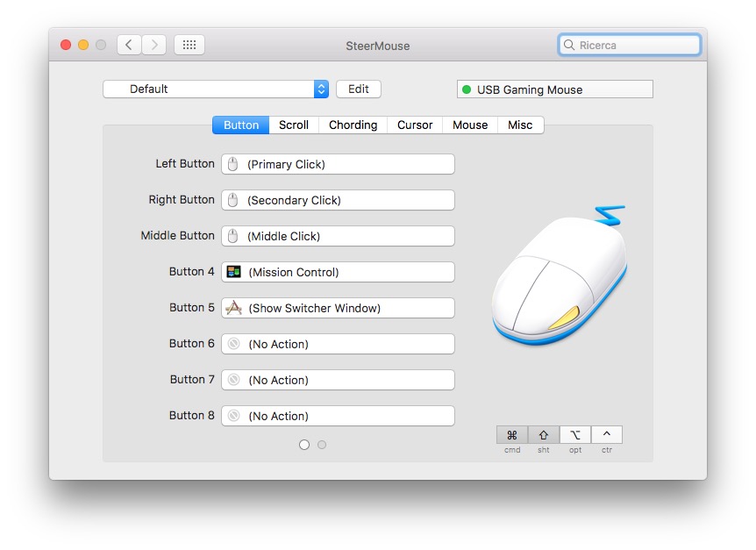Click the Right Button label
This screenshot has height=550, width=756.
point(182,200)
